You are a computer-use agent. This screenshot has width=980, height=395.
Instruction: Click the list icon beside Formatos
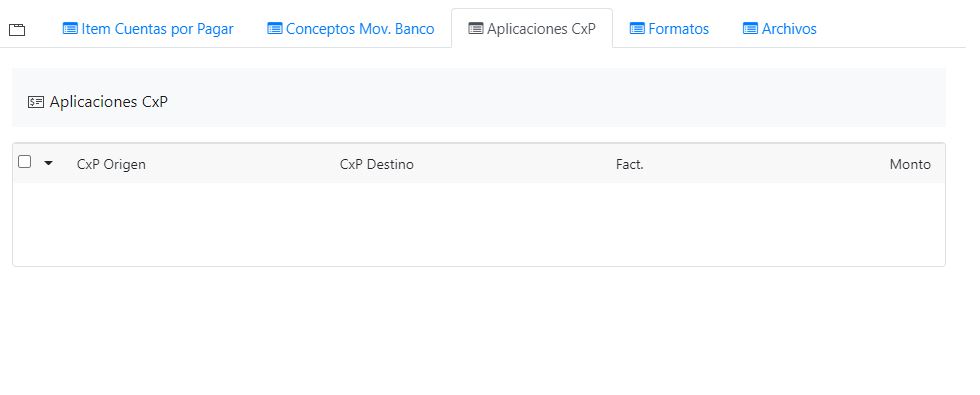coord(637,29)
